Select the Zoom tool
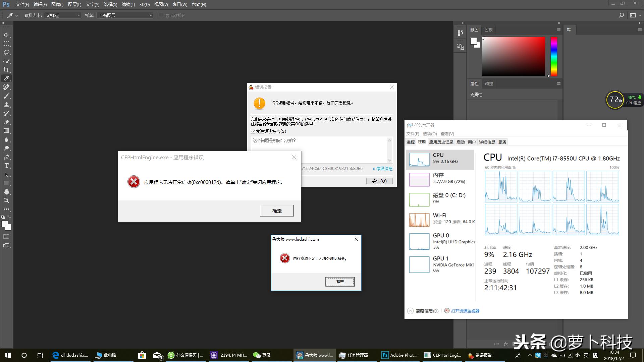This screenshot has height=362, width=644. [x=6, y=200]
